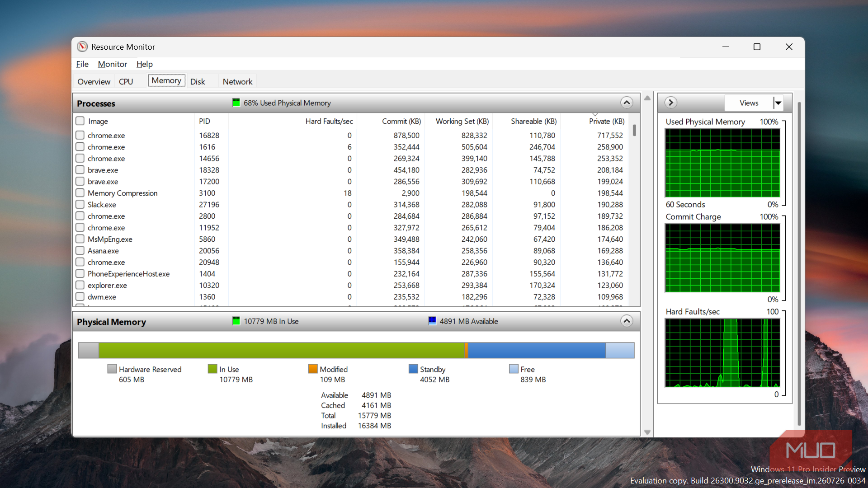Tick the Slack.exe process checkbox
Screen dimensions: 868x488
[80, 204]
